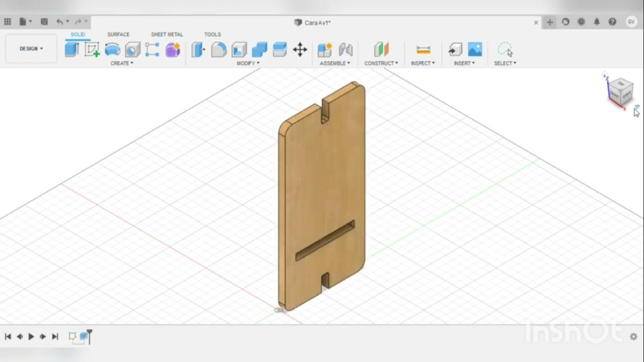
Task: Select the Offset Plane construct tool
Action: (x=381, y=49)
